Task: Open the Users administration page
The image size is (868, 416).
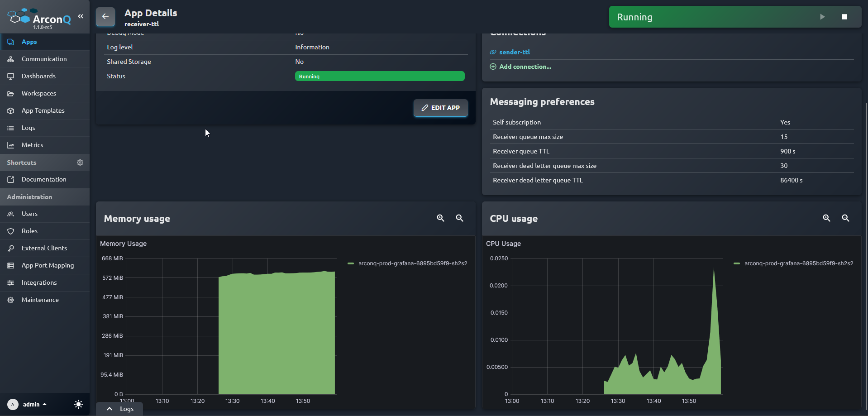Action: (x=45, y=214)
